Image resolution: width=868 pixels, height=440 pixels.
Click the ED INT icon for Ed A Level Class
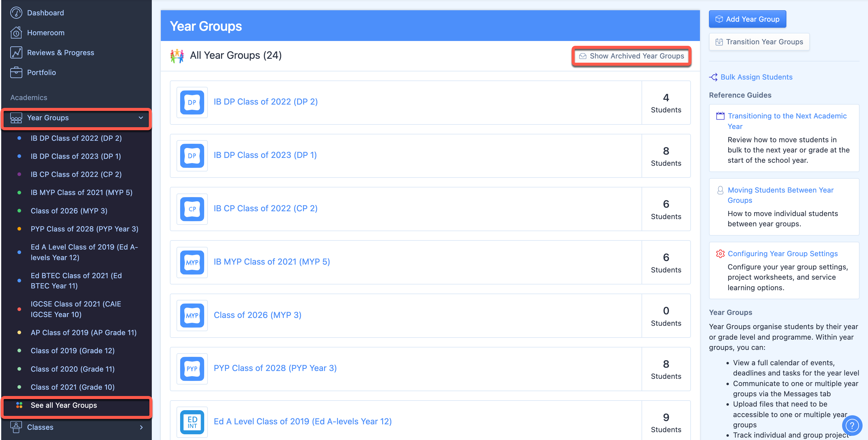(192, 422)
